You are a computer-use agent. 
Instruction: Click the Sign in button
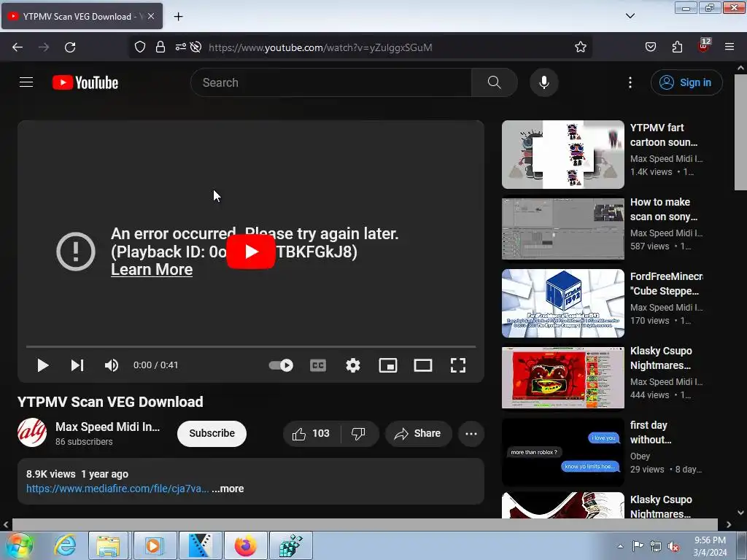(x=686, y=82)
